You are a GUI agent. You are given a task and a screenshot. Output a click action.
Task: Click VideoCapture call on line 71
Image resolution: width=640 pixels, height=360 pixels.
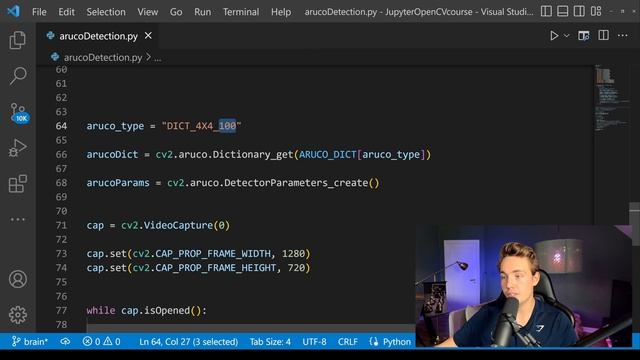tap(178, 225)
